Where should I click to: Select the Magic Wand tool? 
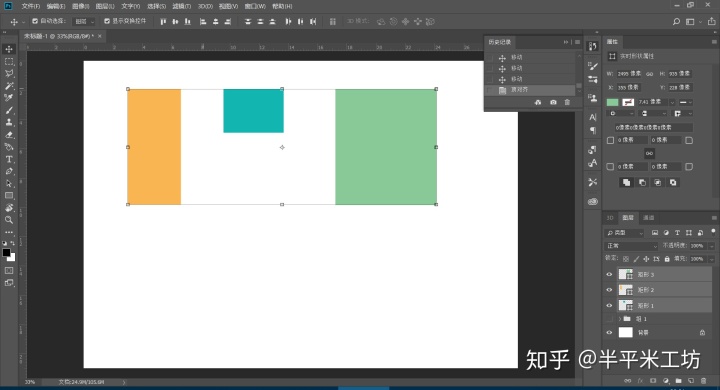[9, 86]
